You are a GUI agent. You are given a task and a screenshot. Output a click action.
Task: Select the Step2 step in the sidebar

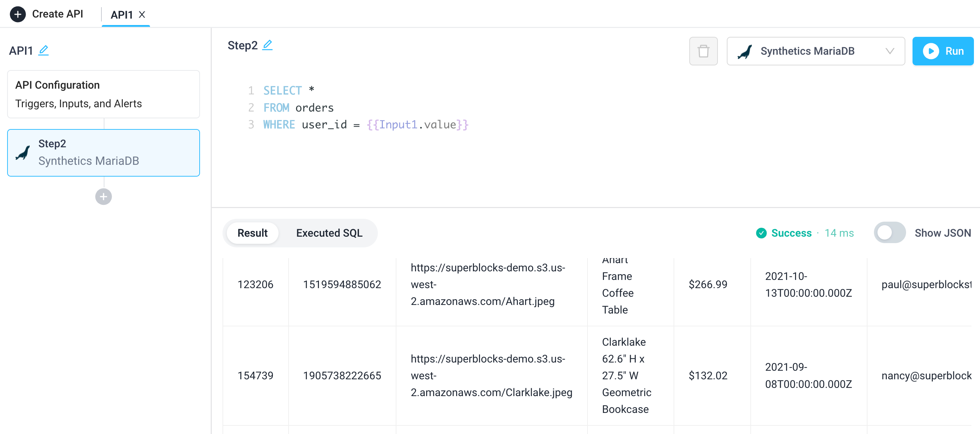(x=103, y=152)
